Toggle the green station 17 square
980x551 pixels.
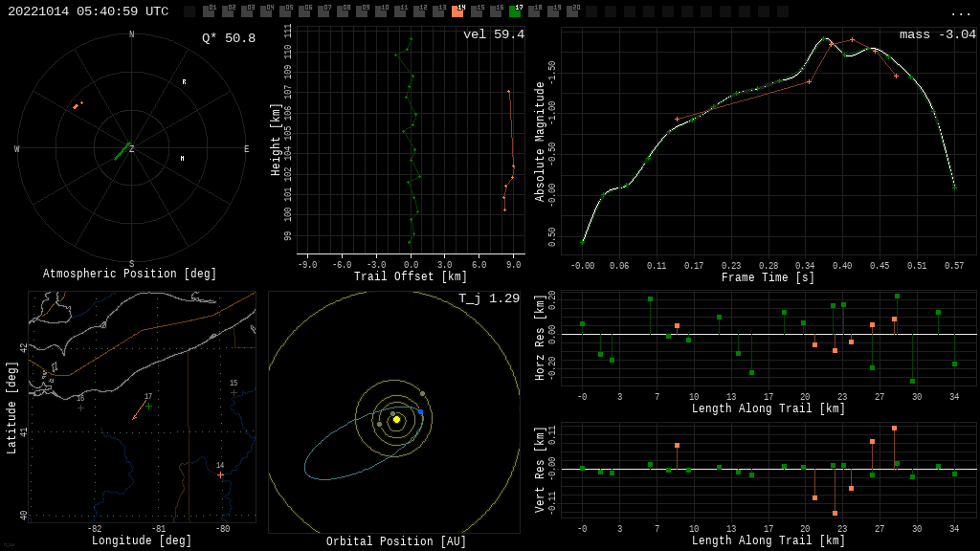[x=515, y=11]
